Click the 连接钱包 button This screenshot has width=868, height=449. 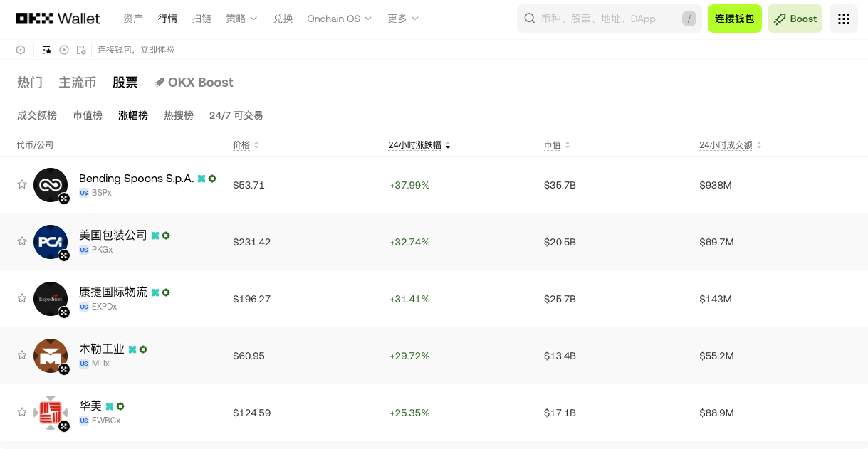735,19
